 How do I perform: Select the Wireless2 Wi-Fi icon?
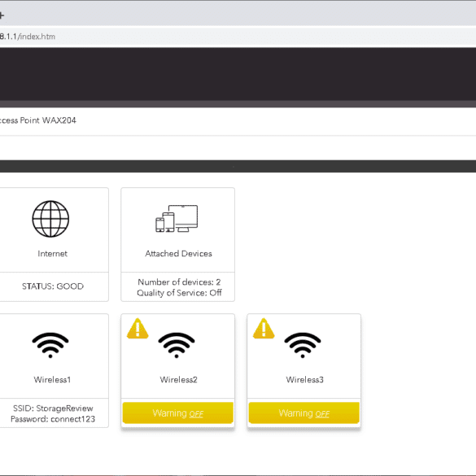click(x=177, y=345)
